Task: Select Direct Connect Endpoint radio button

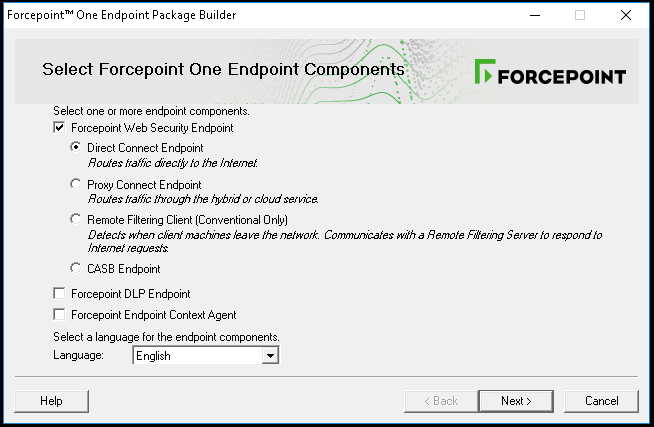Action: [76, 148]
